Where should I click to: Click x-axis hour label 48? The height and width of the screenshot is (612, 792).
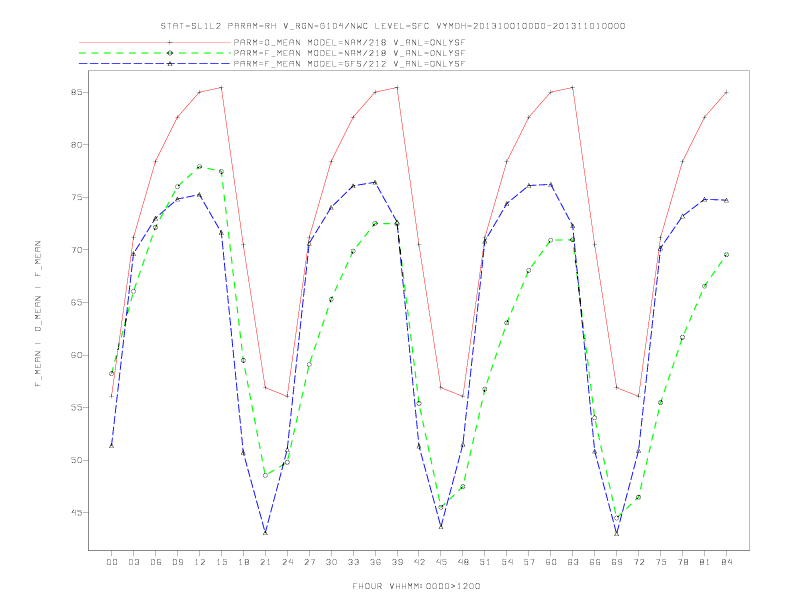(463, 562)
